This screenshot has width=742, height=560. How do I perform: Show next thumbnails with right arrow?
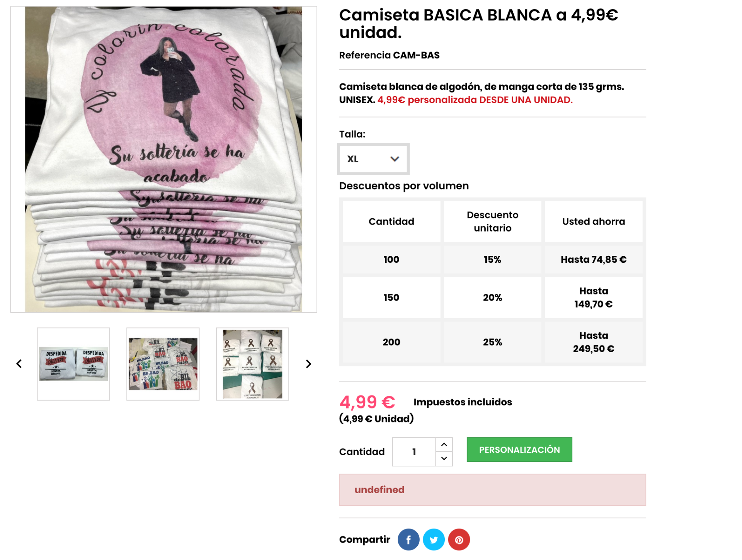tap(308, 364)
